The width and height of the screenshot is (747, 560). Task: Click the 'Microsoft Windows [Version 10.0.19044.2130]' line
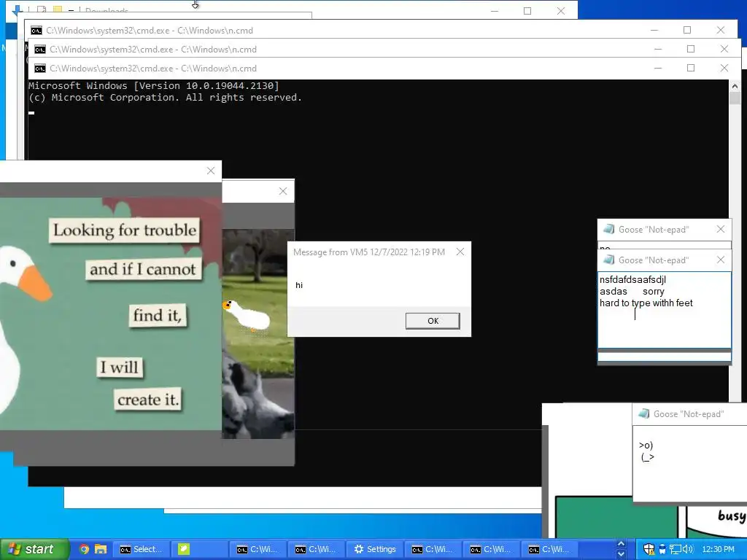154,86
